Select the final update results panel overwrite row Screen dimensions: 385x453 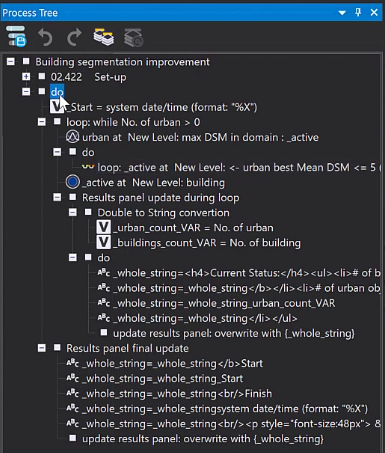point(203,439)
